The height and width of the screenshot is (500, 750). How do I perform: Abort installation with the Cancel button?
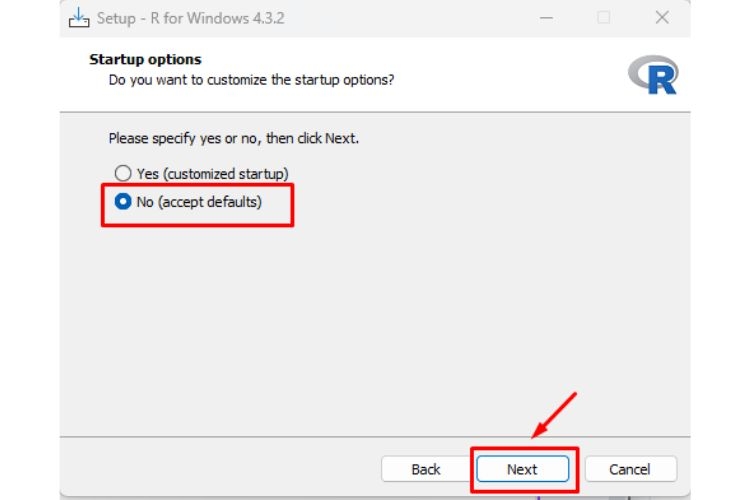point(630,469)
